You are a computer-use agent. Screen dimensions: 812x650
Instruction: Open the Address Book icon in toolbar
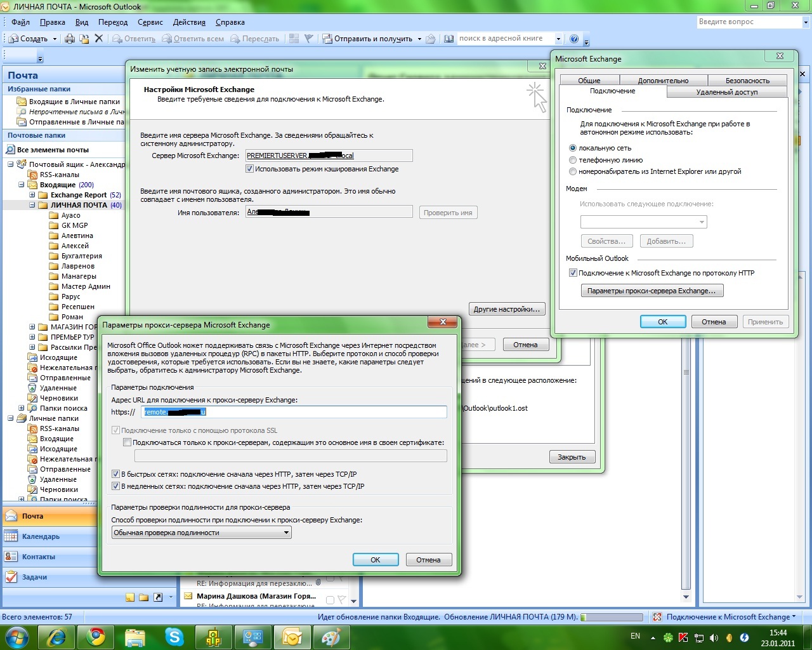click(449, 39)
